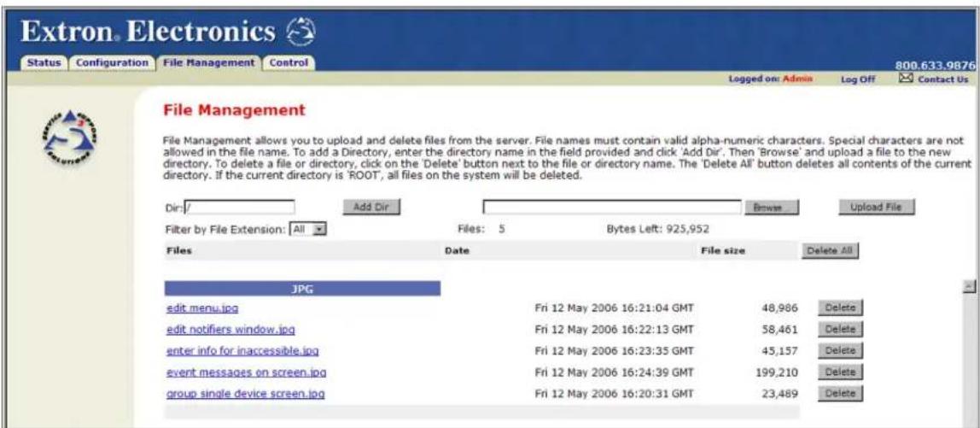The image size is (980, 428).
Task: Click the scrollbar up arrow
Action: pos(970,286)
